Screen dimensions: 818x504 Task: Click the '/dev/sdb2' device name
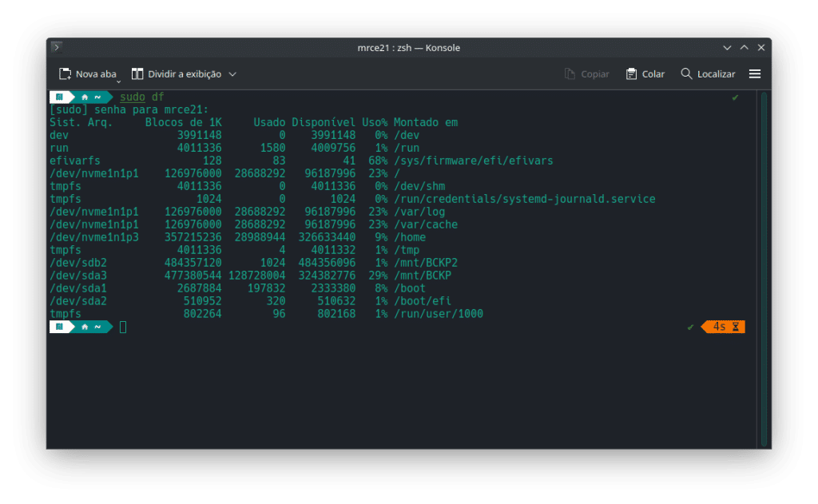click(x=77, y=263)
